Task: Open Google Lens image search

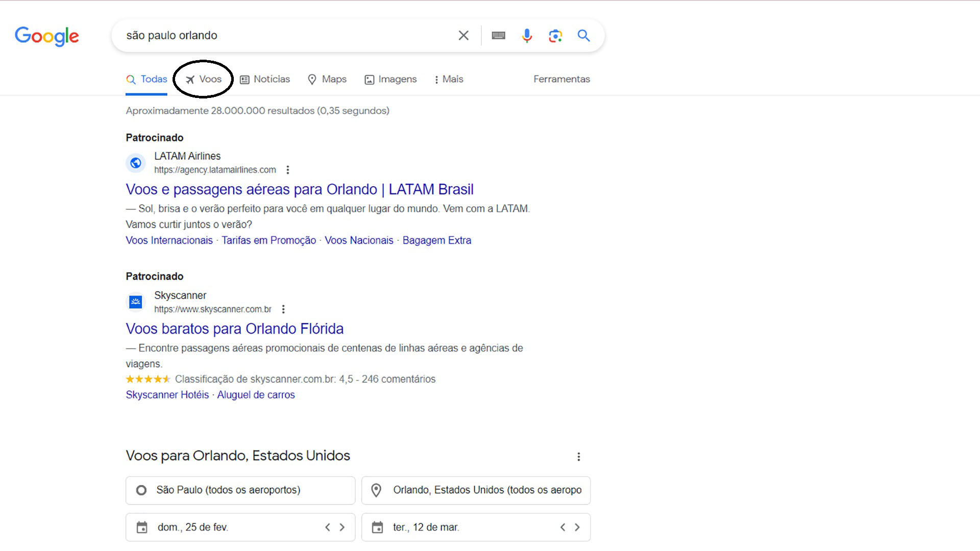Action: [x=555, y=35]
